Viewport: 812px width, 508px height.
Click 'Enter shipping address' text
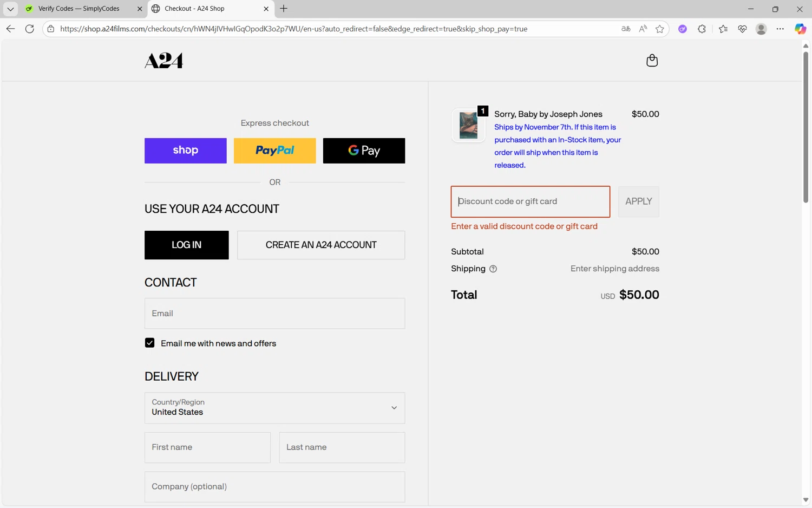[614, 269]
